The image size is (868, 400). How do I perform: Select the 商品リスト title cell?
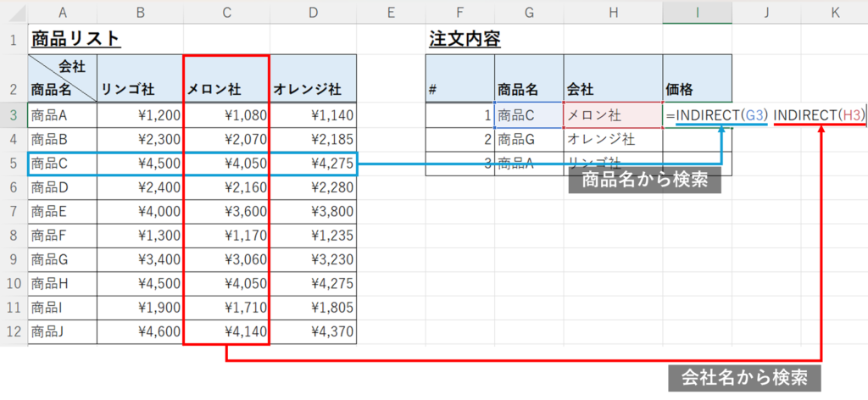coord(75,39)
